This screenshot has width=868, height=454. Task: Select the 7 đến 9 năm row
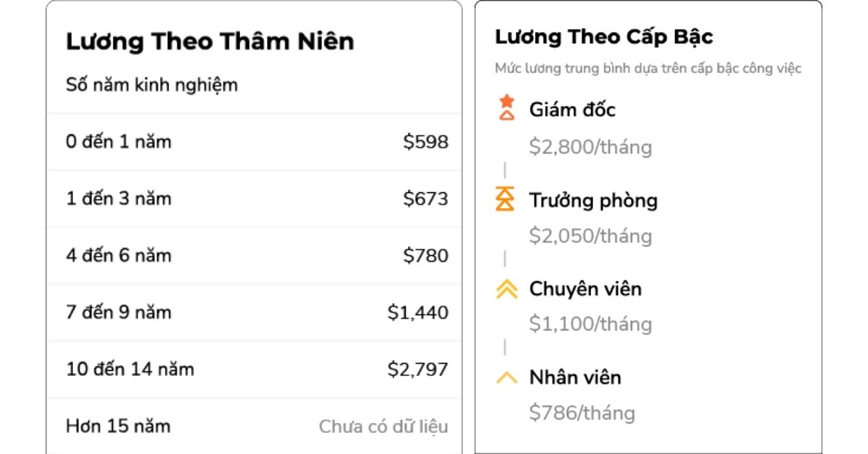(x=254, y=312)
